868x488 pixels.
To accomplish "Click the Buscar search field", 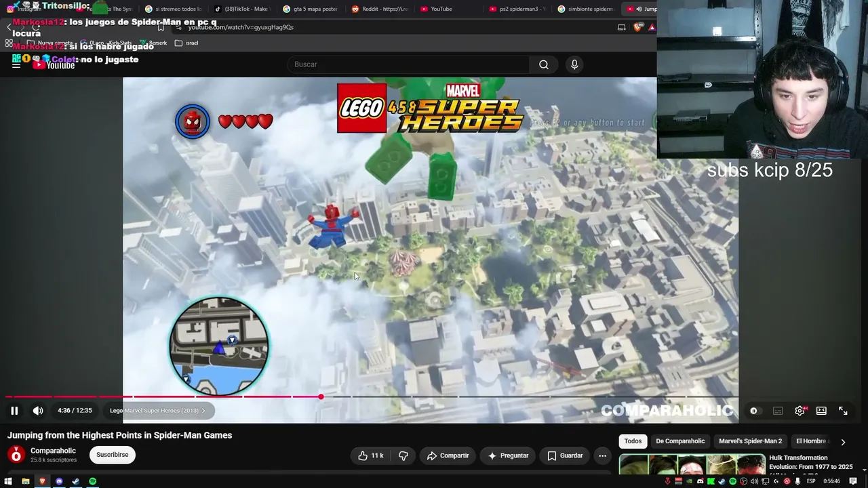I will tap(409, 64).
